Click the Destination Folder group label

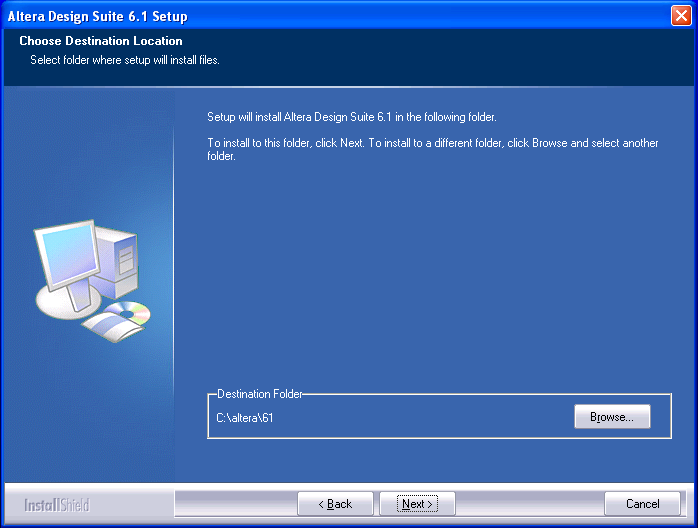pyautogui.click(x=259, y=395)
